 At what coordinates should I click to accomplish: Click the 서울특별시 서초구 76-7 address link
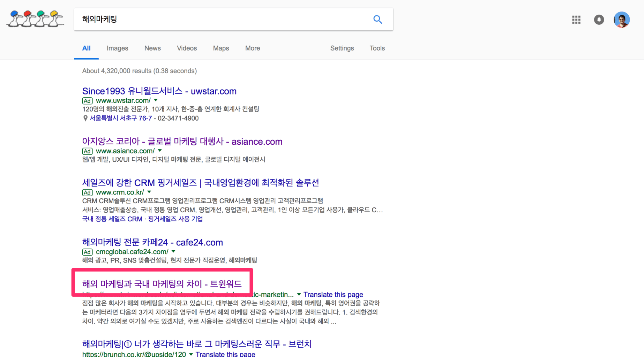(x=121, y=118)
